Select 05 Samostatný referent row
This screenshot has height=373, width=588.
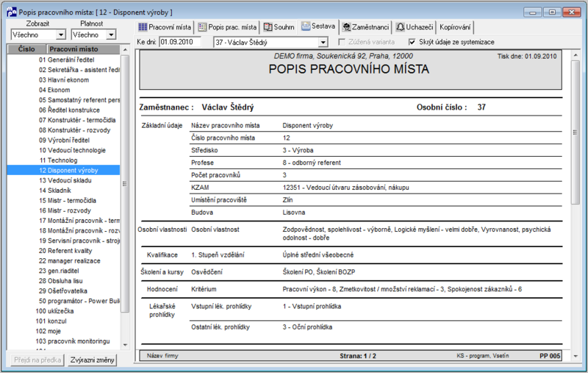[x=64, y=100]
